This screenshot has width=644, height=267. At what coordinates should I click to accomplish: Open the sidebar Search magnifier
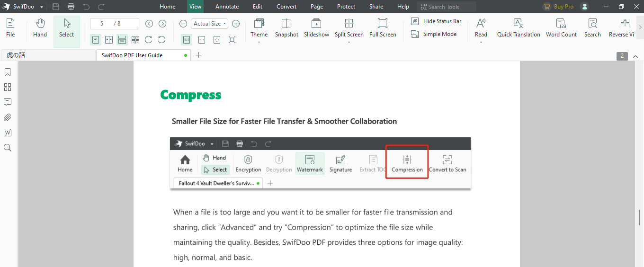[x=8, y=148]
